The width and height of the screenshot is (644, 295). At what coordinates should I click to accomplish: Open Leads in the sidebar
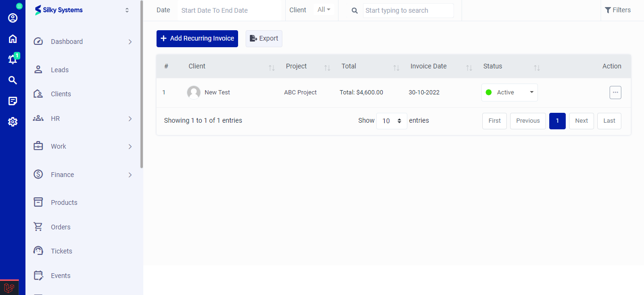(59, 70)
